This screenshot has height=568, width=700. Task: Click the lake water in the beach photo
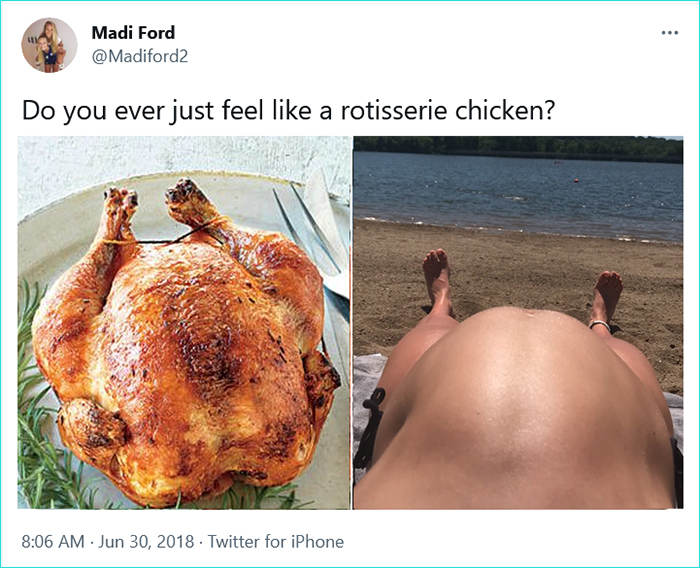pyautogui.click(x=518, y=190)
